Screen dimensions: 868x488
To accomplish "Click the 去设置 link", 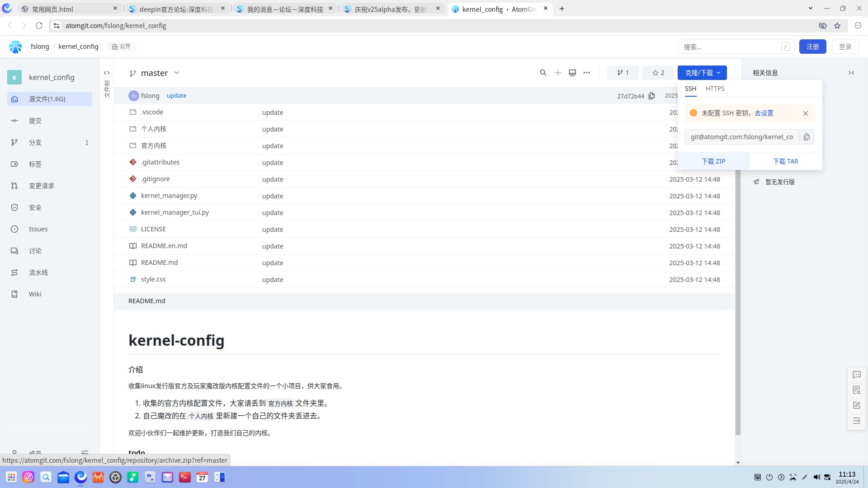I will (764, 113).
